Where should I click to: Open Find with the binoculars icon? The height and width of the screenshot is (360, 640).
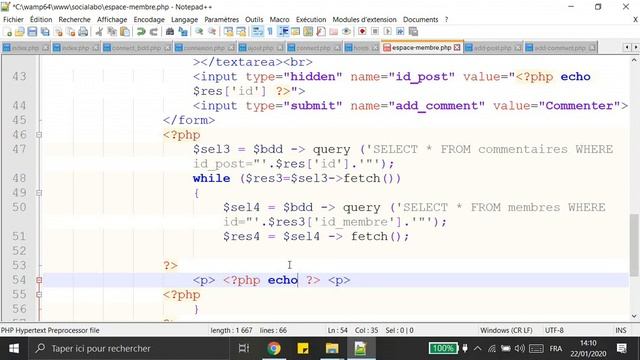coord(170,31)
